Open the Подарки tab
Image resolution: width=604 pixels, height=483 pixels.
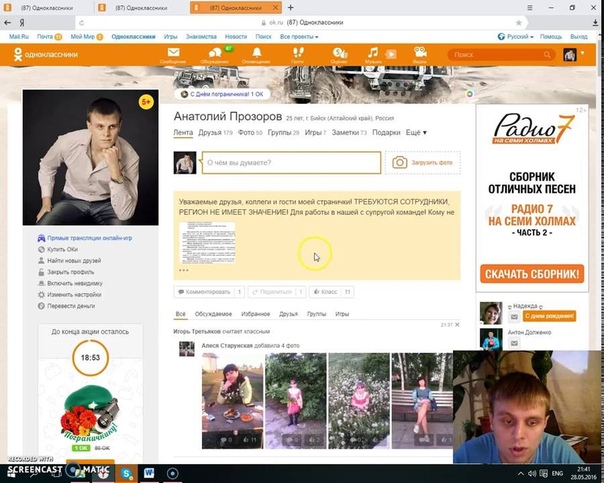[386, 132]
